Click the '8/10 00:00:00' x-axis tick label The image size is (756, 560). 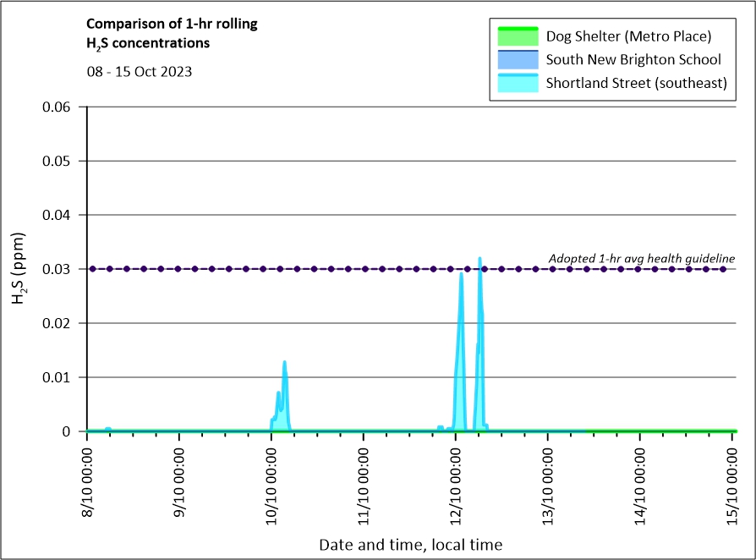click(x=89, y=481)
